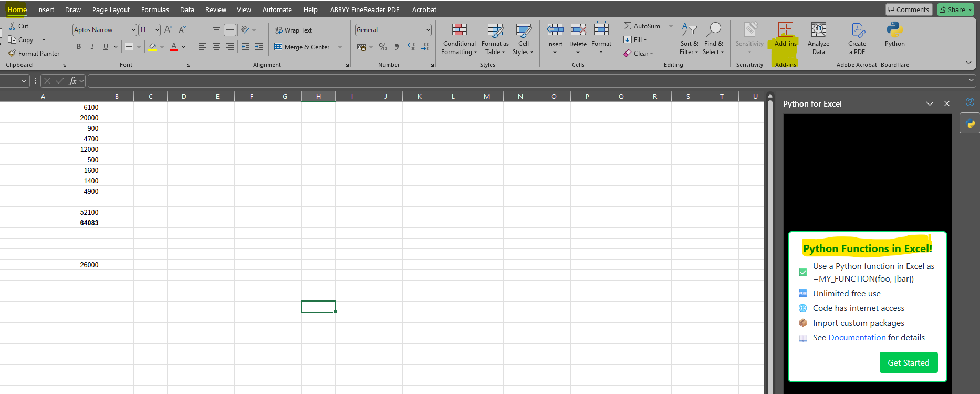
Task: Click the green Share button
Action: 956,9
